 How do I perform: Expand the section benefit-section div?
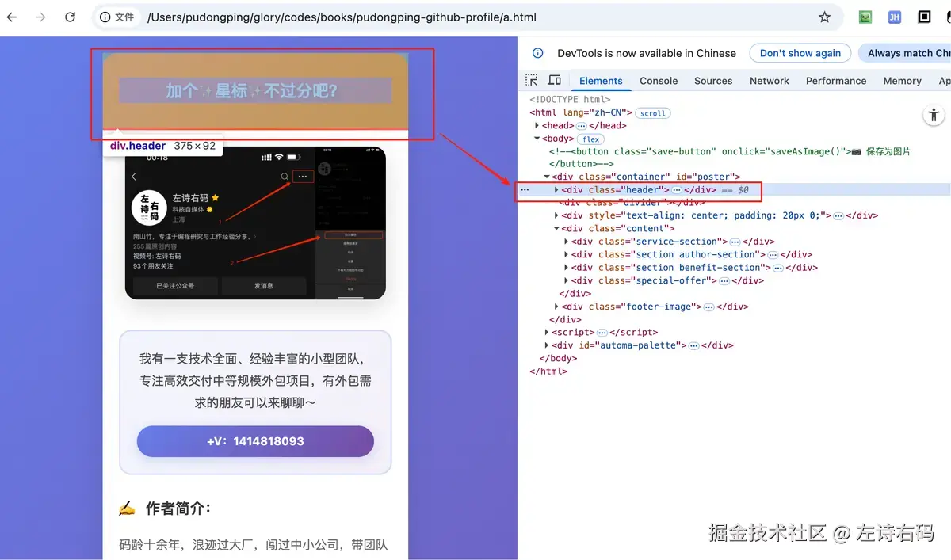pyautogui.click(x=566, y=268)
